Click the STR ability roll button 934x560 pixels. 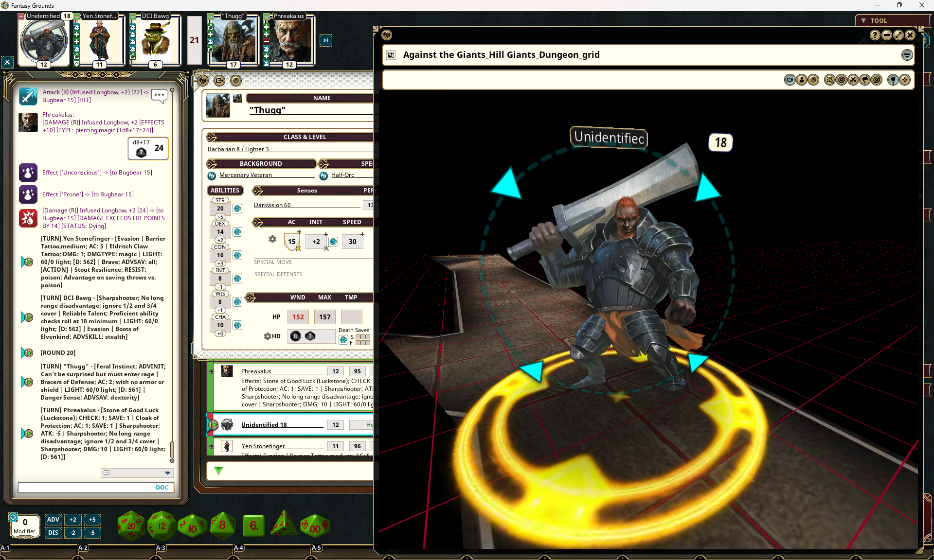click(x=237, y=209)
